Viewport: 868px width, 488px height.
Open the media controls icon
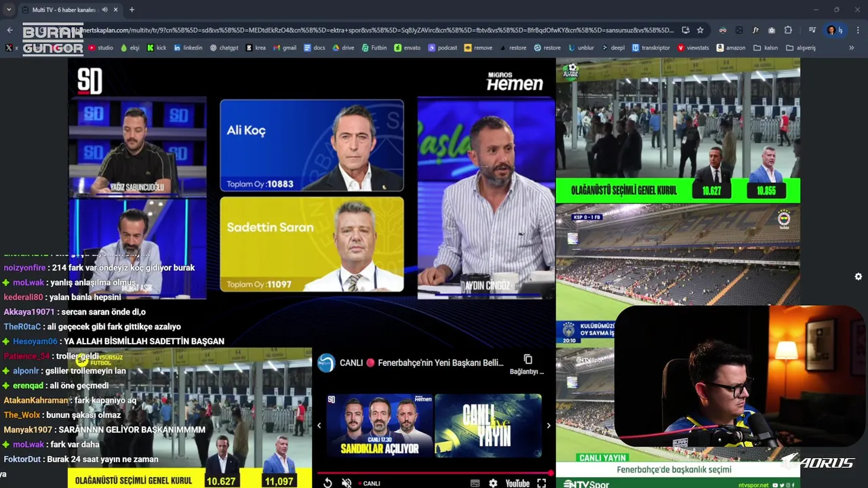[x=812, y=30]
